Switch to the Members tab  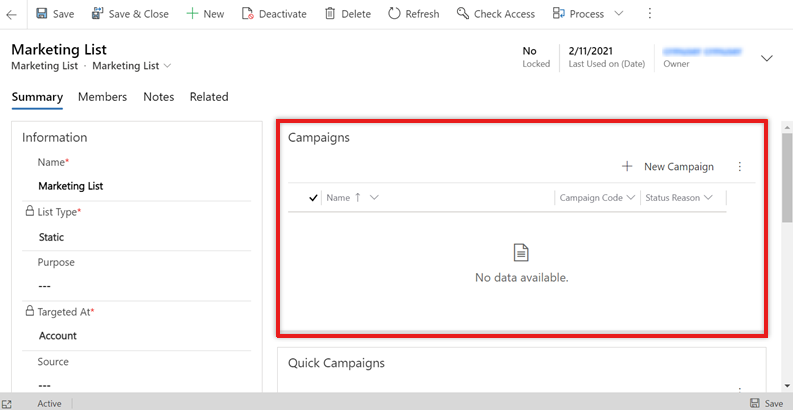(x=102, y=97)
